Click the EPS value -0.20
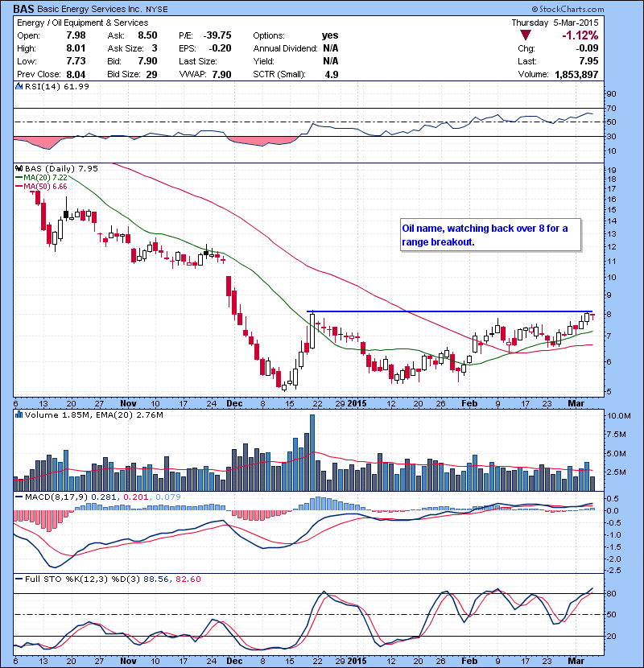 tap(220, 48)
